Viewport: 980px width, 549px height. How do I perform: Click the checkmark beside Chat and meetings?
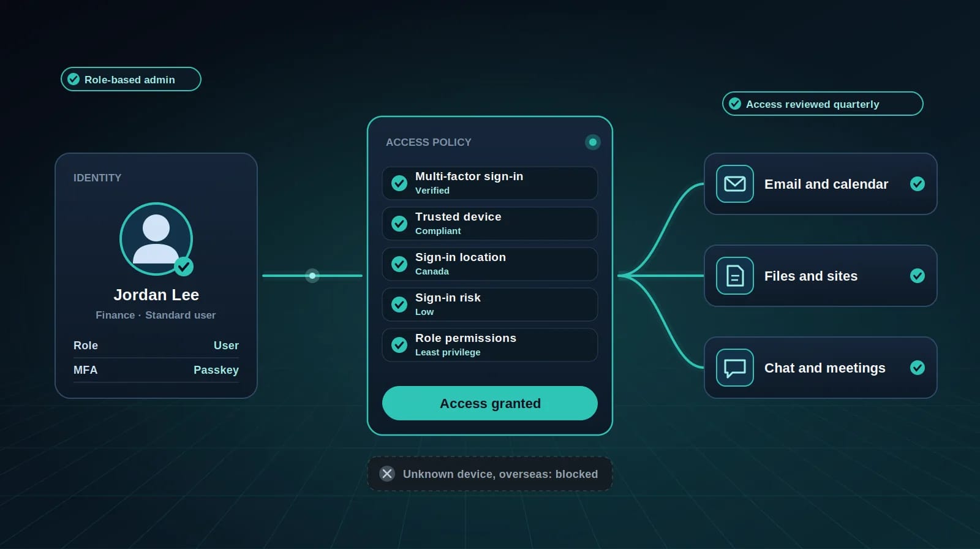(918, 368)
